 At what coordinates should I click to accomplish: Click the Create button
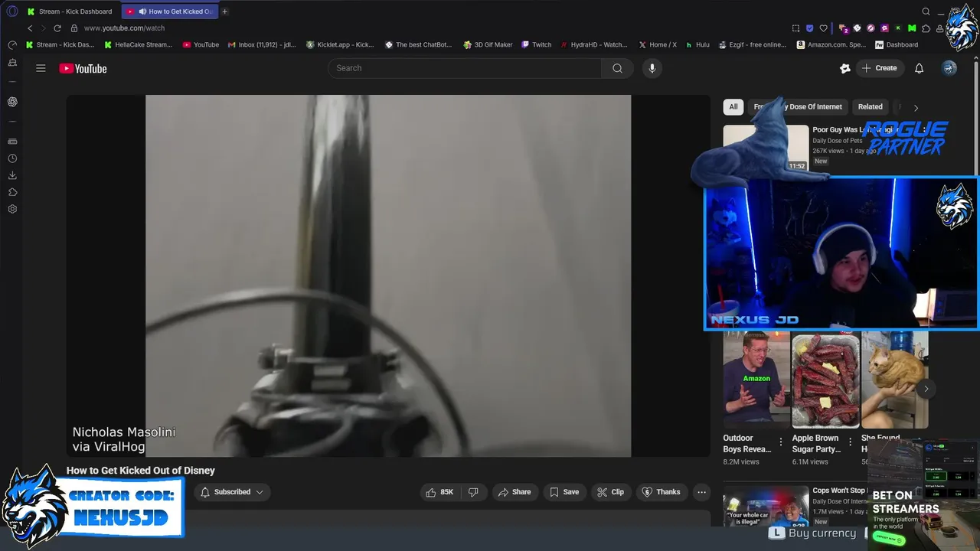[880, 68]
